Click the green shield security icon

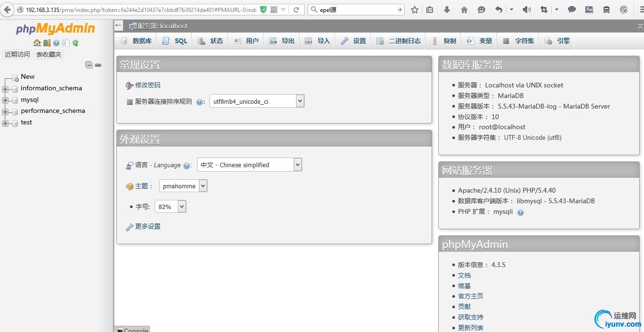[x=263, y=10]
